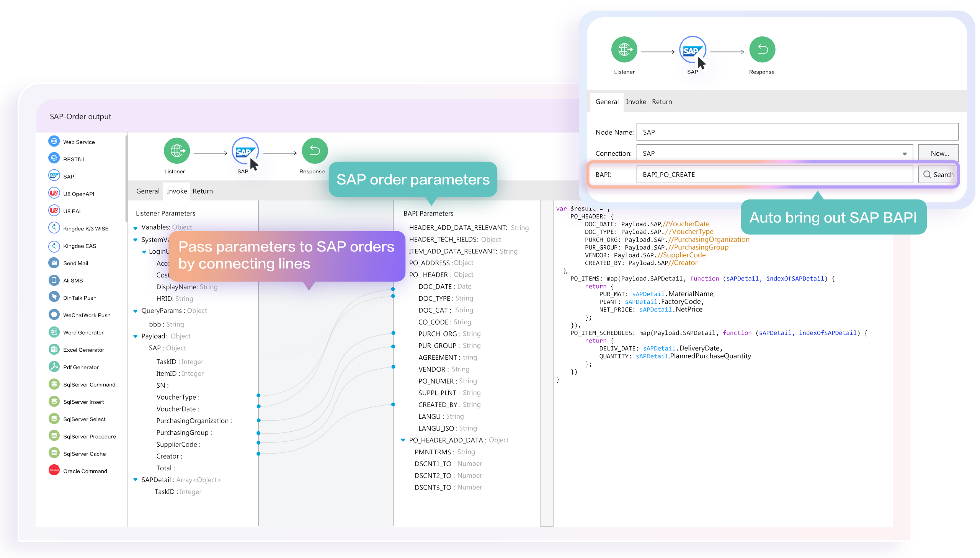
Task: Select the HRID: String listener row
Action: [x=175, y=299]
